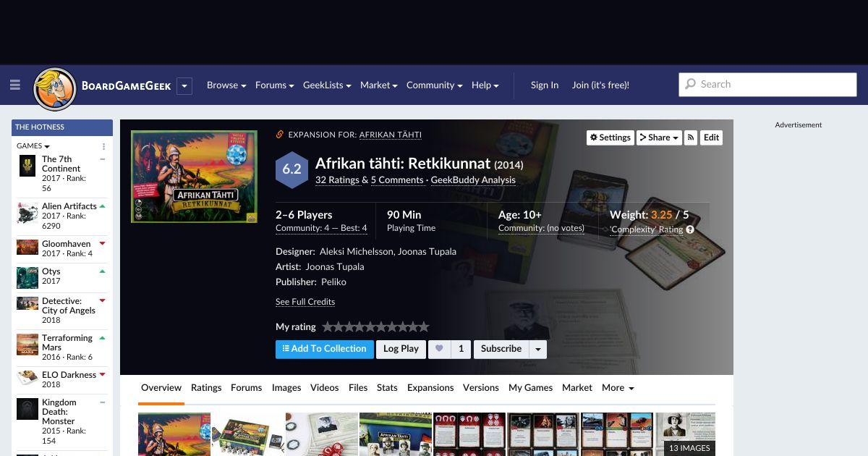Set My rating with the last star
Screen dimensions: 868x456
click(424, 327)
